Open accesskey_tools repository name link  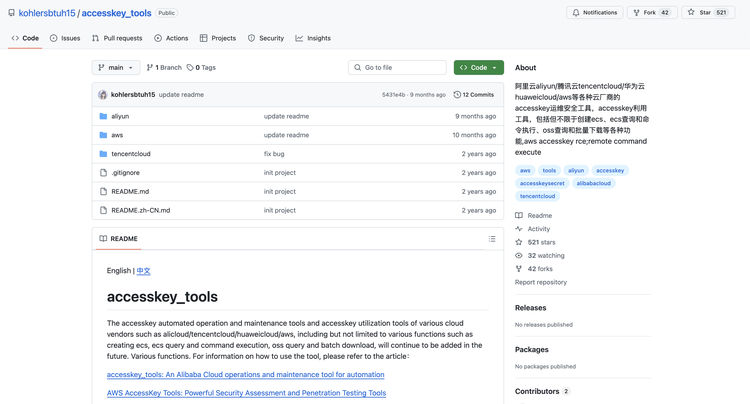point(116,13)
